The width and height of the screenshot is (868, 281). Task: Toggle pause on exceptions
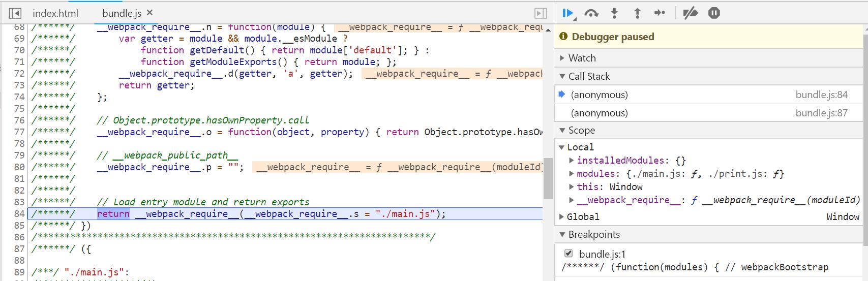[714, 13]
